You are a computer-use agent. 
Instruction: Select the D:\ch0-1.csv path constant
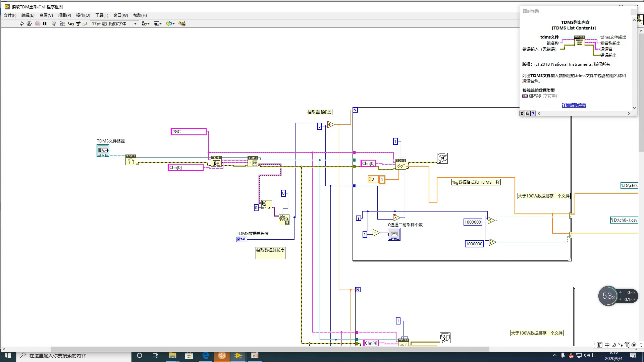624,220
